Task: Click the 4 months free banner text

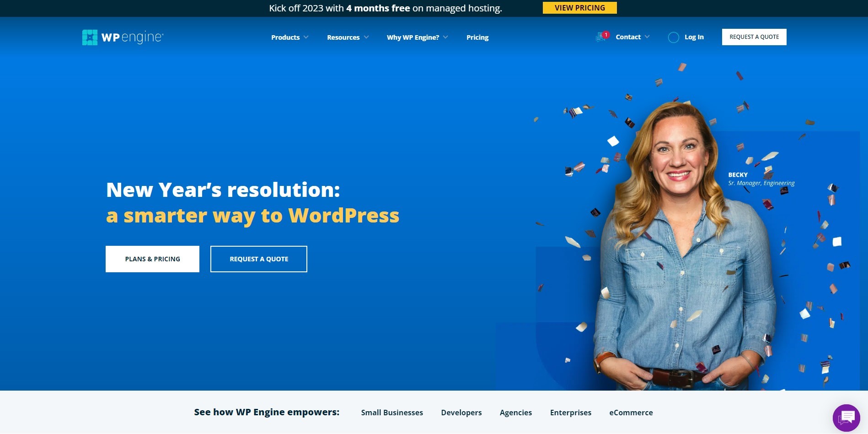Action: 378,8
